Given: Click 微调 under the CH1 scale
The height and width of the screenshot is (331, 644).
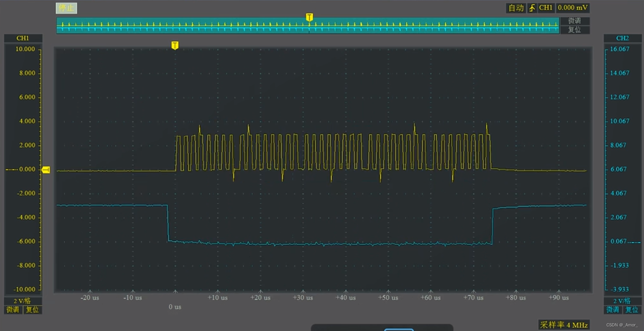Looking at the screenshot, I should 13,310.
